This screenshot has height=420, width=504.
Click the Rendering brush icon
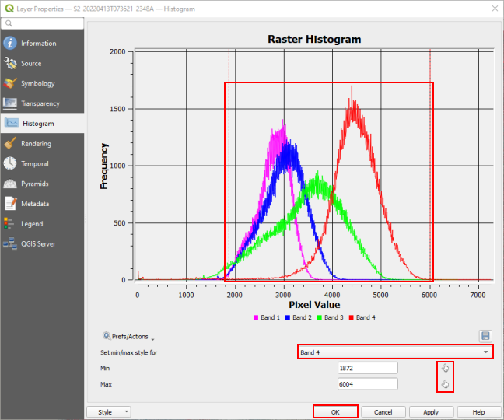(x=10, y=144)
